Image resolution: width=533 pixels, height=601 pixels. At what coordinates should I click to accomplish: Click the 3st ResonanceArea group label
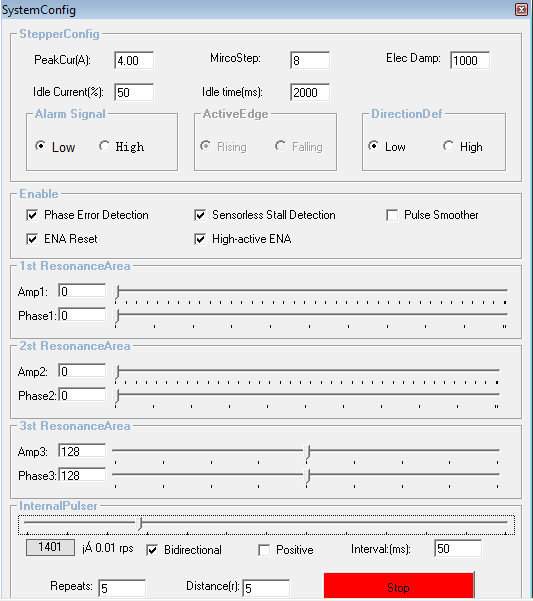75,426
